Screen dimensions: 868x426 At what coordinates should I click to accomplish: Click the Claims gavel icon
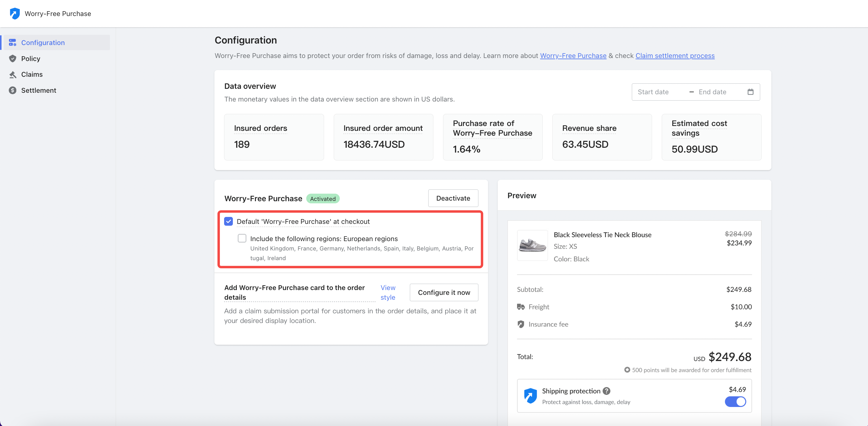[12, 75]
